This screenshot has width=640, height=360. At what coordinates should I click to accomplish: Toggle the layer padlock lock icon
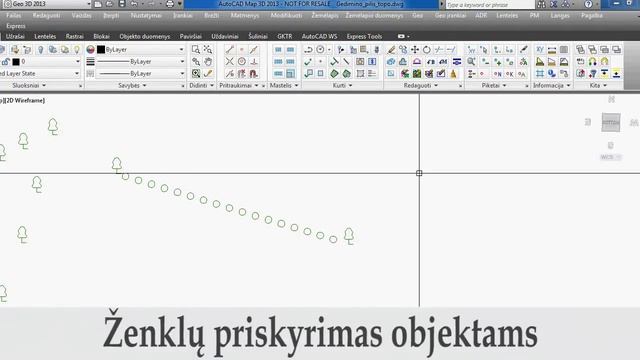5,62
